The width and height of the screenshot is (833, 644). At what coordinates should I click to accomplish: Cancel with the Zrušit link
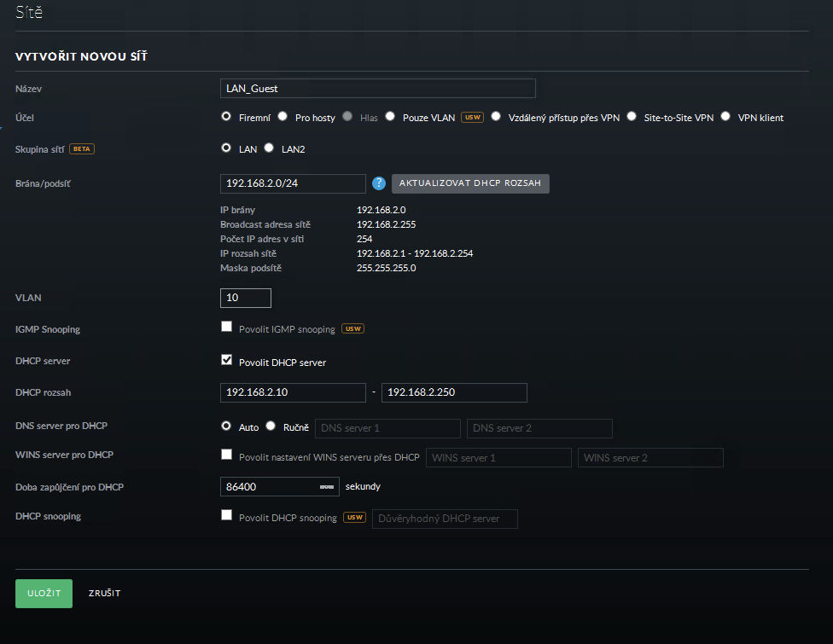click(104, 594)
